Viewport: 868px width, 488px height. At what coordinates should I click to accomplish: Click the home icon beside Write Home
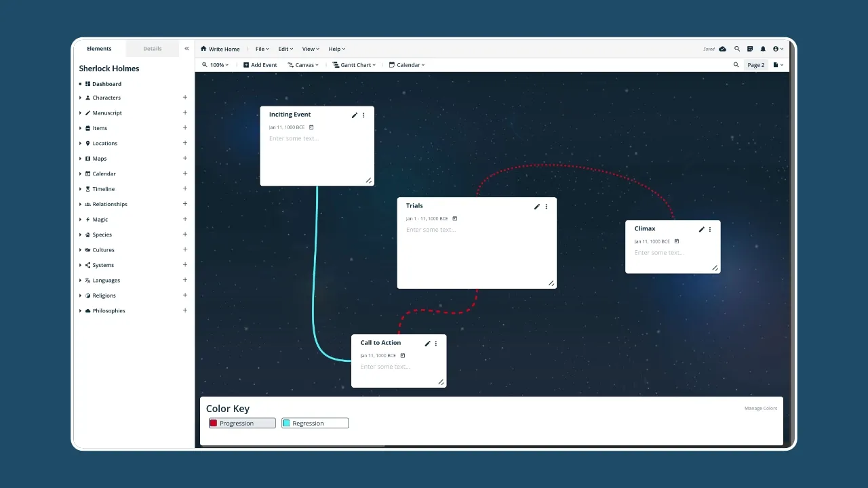click(x=203, y=48)
